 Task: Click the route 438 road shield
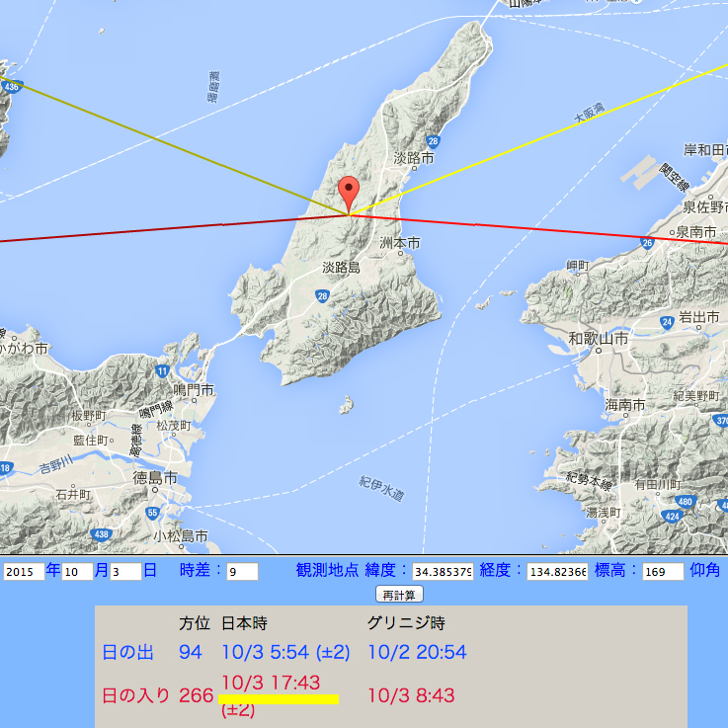(x=101, y=533)
